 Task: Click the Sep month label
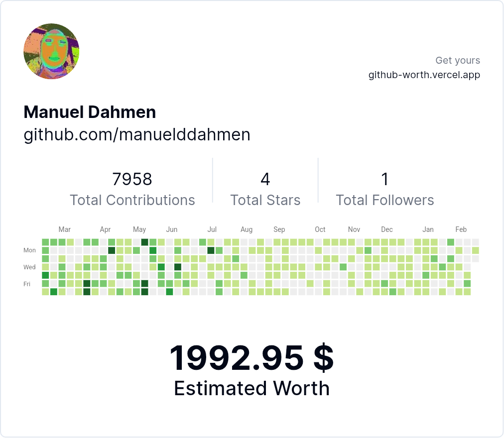click(x=279, y=229)
